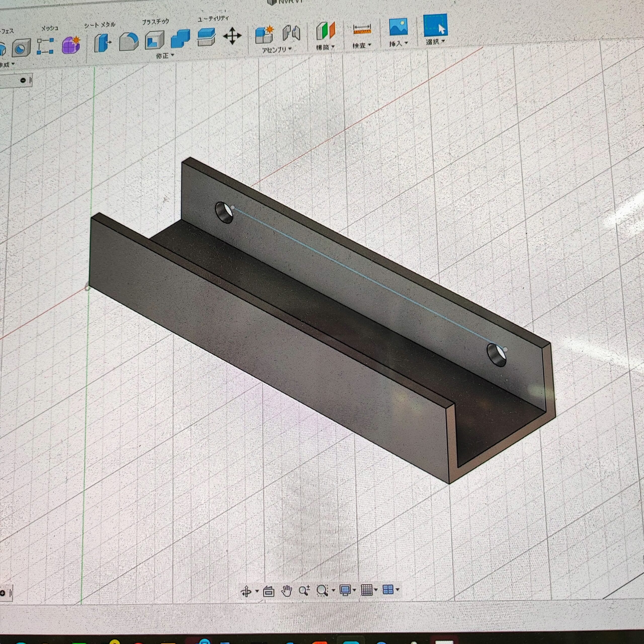Expand the Viewports dropdown arrow

pyautogui.click(x=397, y=589)
